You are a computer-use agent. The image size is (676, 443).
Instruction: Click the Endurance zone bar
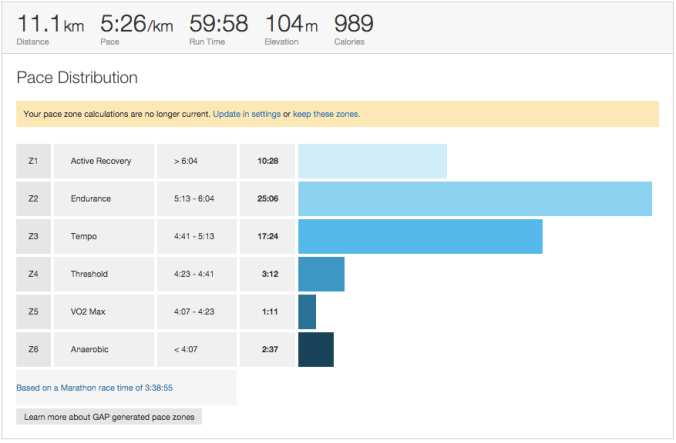pos(475,199)
